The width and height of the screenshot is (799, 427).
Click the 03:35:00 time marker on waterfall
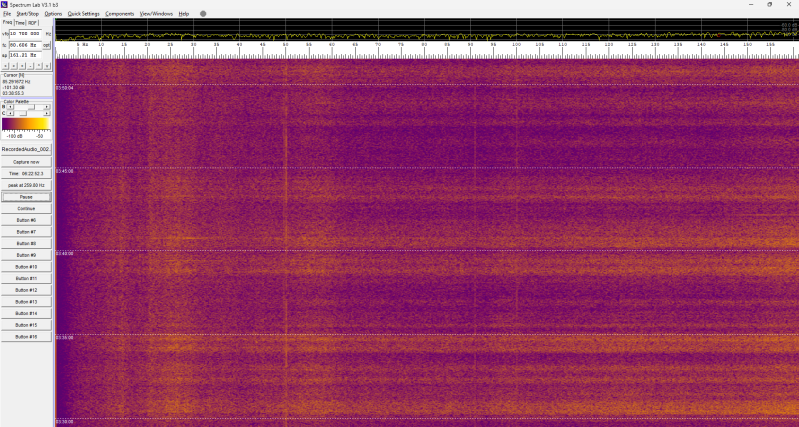click(65, 338)
